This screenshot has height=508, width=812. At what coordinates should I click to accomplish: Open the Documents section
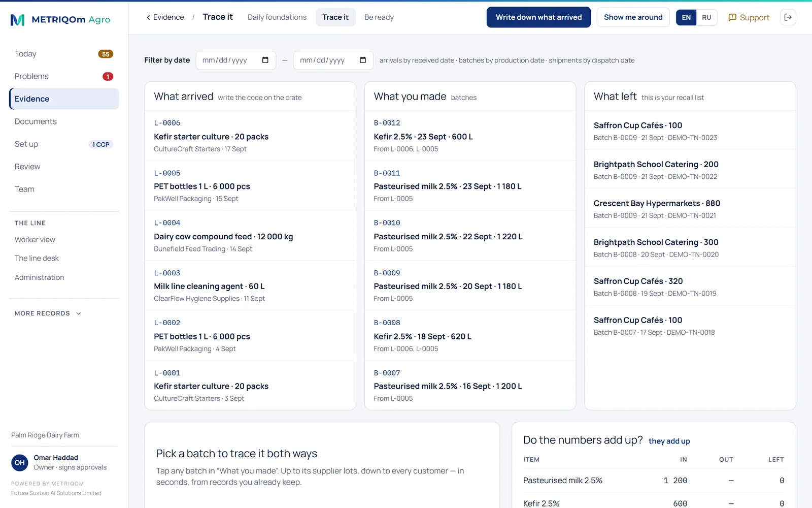coord(64,121)
